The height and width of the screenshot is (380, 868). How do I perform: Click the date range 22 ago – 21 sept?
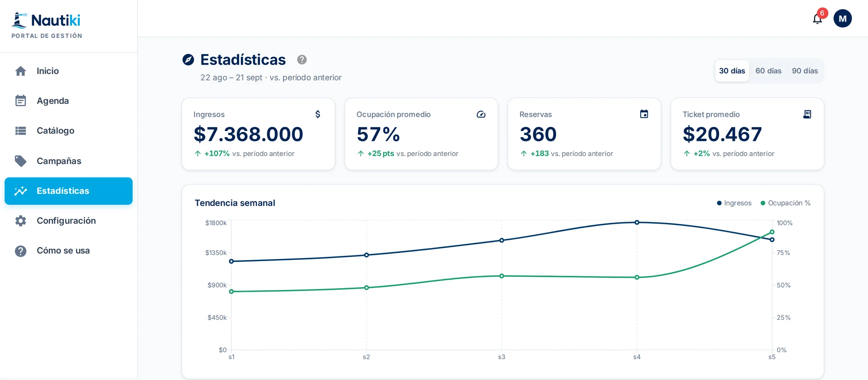(231, 78)
